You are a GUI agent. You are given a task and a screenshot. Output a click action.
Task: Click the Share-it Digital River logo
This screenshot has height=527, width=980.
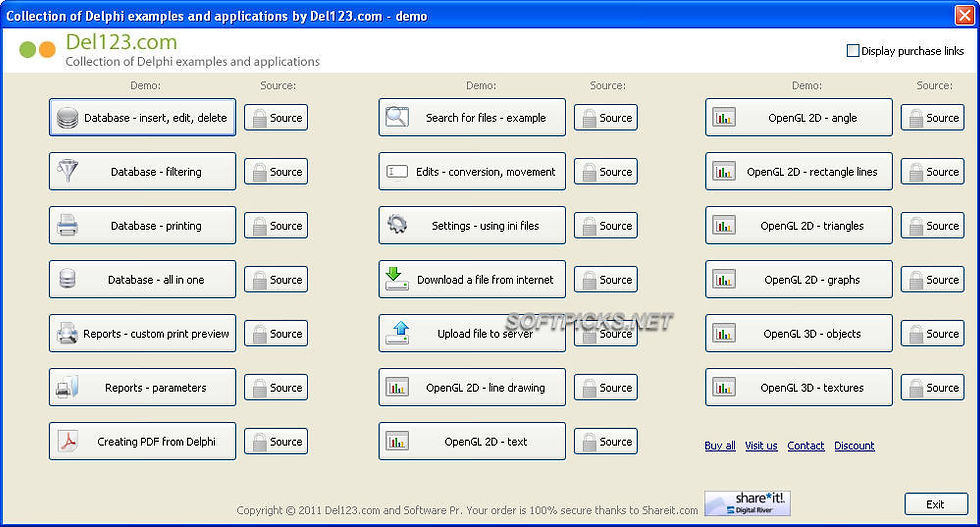[x=748, y=503]
